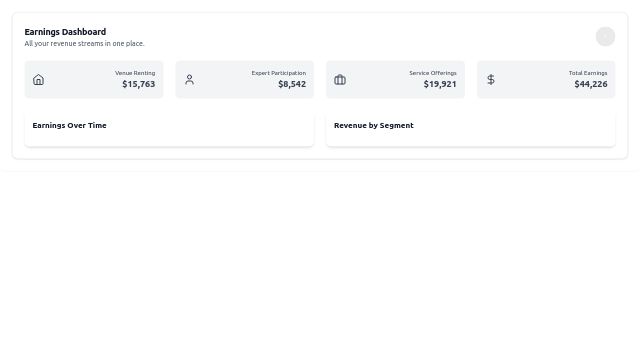Click the $8,542 expert participation amount
This screenshot has height=360, width=640.
point(292,84)
